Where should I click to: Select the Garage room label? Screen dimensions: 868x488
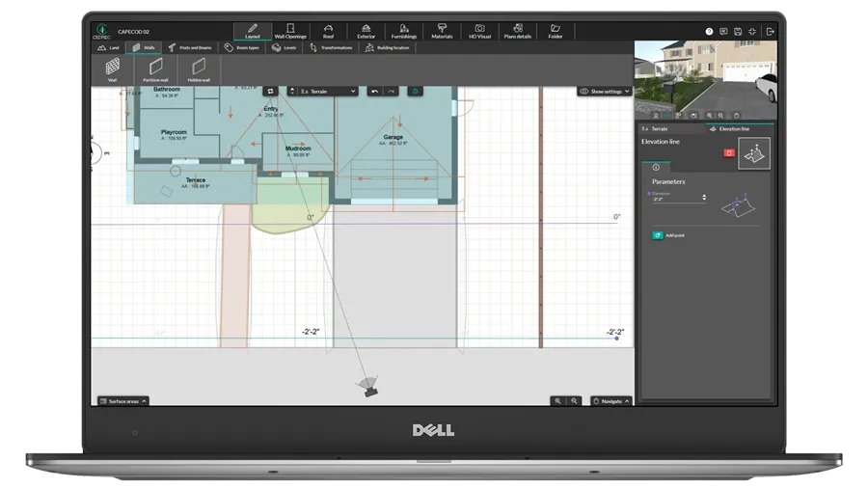point(393,137)
